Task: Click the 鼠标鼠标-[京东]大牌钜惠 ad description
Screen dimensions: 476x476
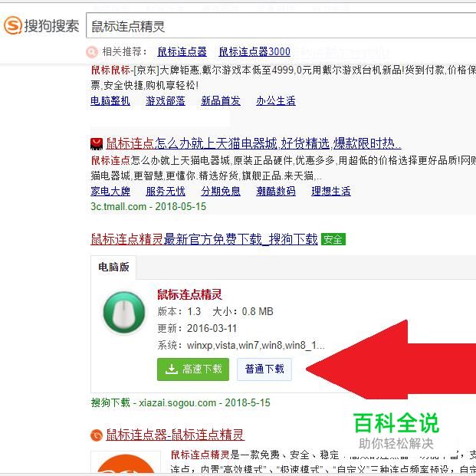Action: coord(284,77)
